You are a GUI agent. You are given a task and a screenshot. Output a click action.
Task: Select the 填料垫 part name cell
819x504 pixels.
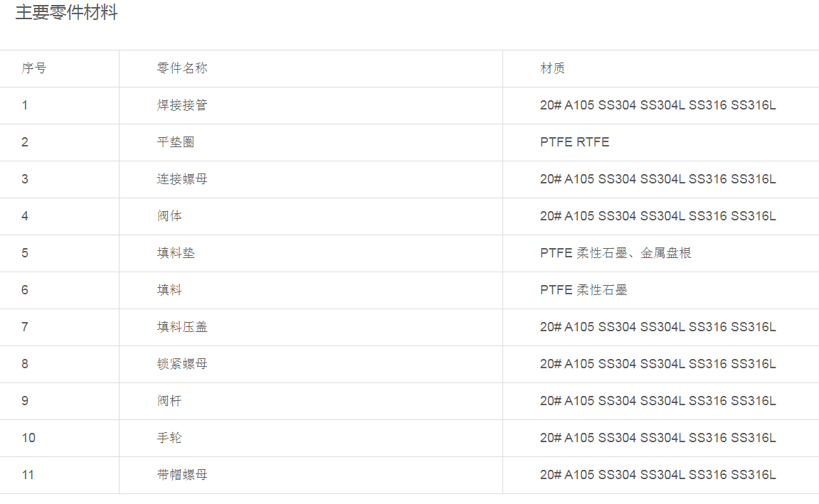pos(176,253)
